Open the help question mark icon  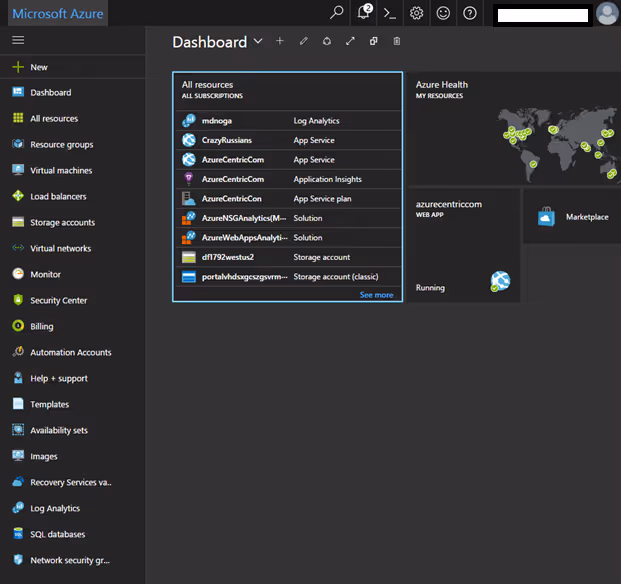pyautogui.click(x=470, y=13)
